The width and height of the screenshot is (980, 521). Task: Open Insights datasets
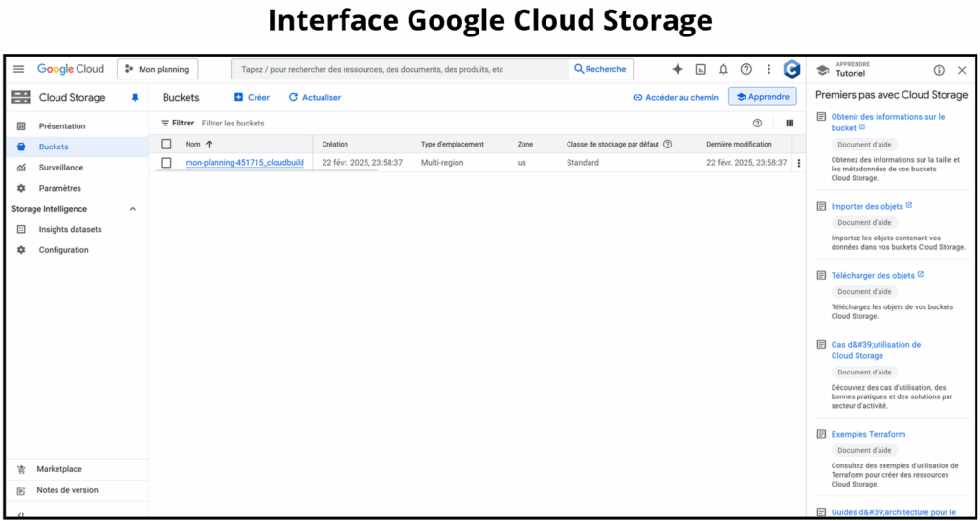point(70,230)
